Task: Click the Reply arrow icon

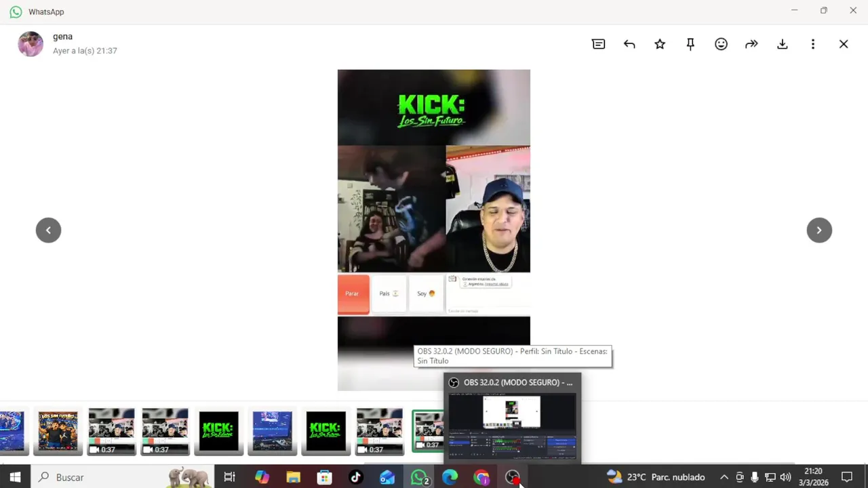Action: point(629,44)
